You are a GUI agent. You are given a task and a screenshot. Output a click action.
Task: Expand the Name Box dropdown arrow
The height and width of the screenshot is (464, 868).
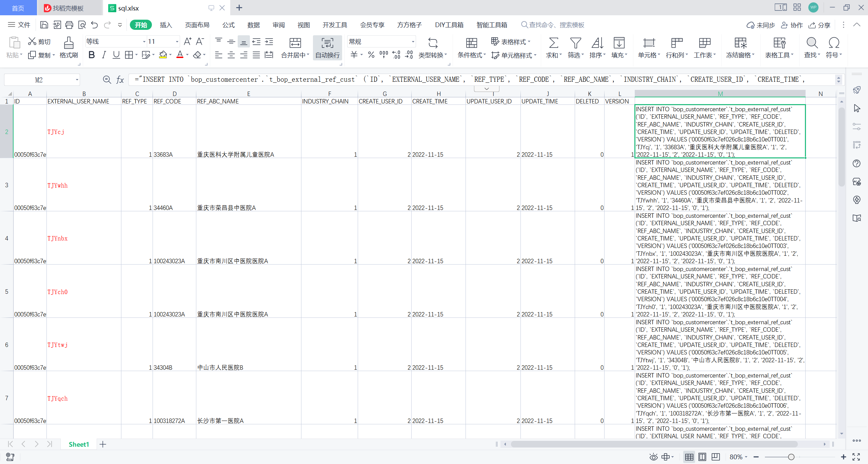coord(77,80)
